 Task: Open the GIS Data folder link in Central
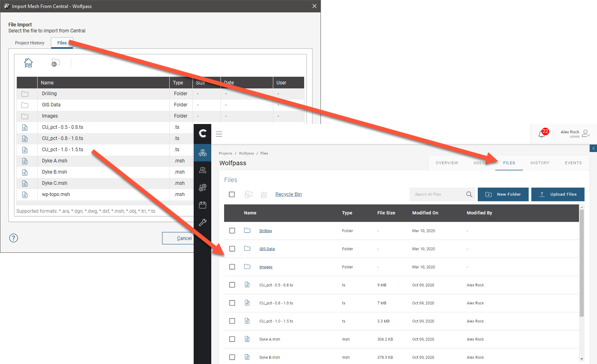click(267, 249)
